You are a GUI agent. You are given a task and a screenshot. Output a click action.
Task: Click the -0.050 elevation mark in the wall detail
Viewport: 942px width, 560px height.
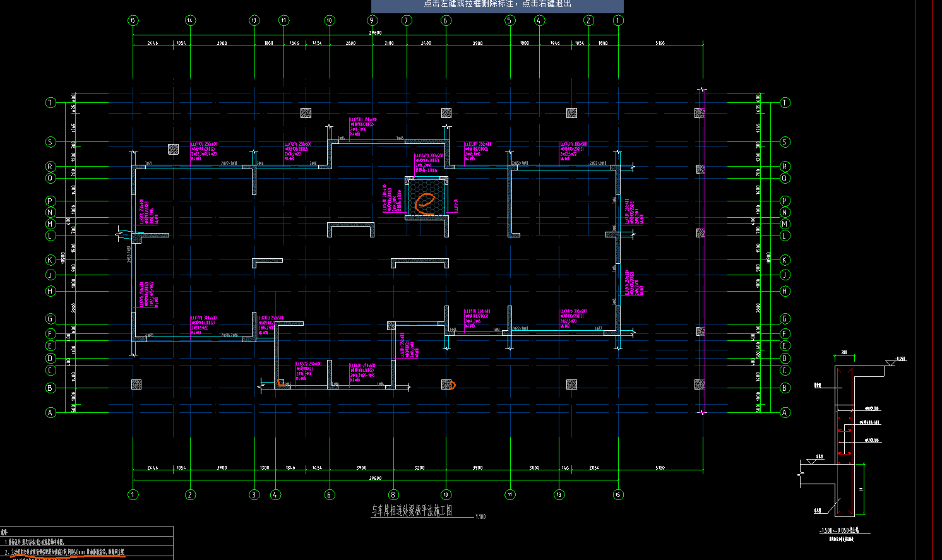900,359
